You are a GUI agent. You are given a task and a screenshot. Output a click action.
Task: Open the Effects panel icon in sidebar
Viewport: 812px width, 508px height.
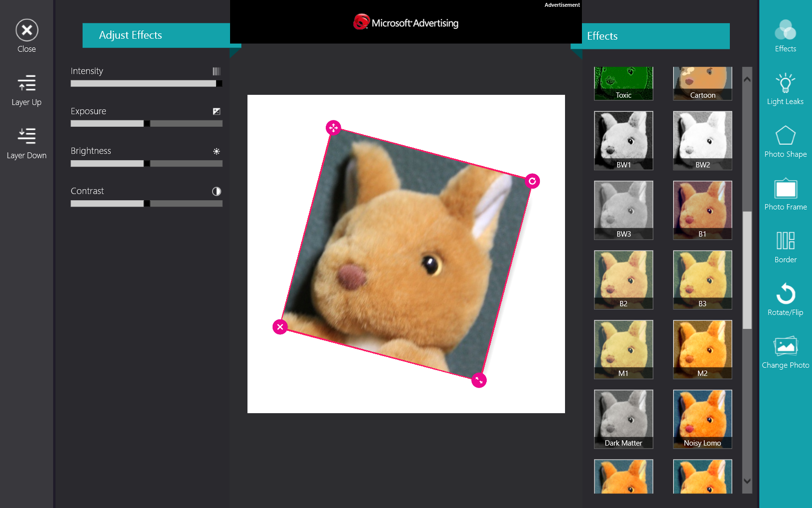click(x=785, y=30)
